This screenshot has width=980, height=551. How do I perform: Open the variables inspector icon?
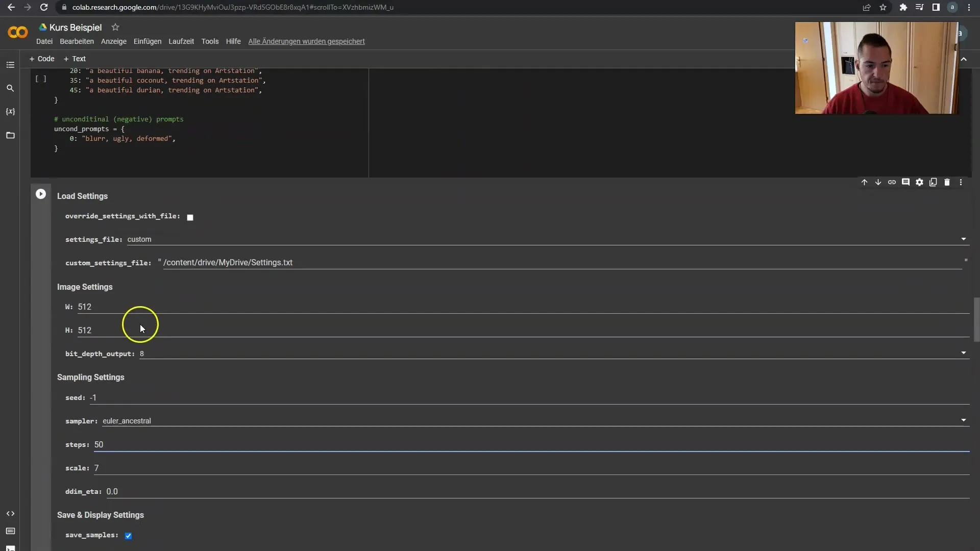click(10, 112)
